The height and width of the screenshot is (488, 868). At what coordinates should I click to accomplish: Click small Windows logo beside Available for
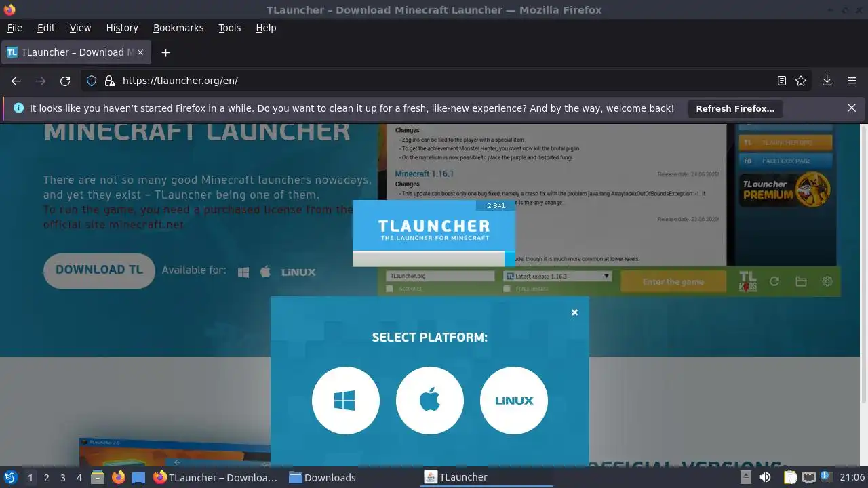tap(243, 272)
